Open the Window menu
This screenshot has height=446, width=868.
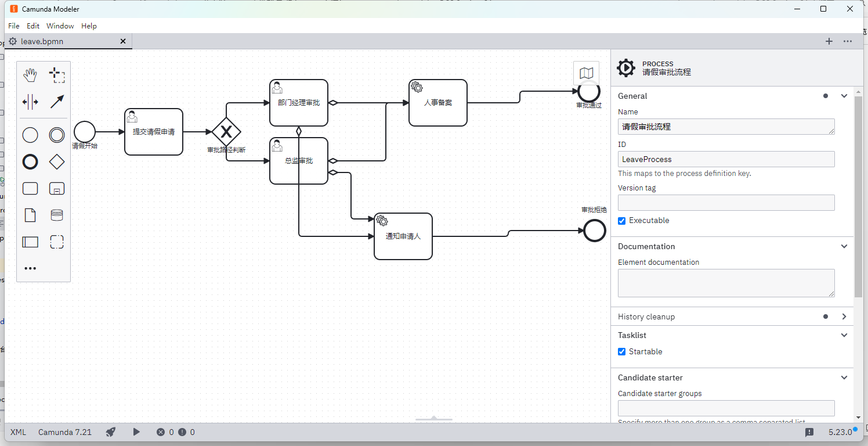pyautogui.click(x=60, y=26)
